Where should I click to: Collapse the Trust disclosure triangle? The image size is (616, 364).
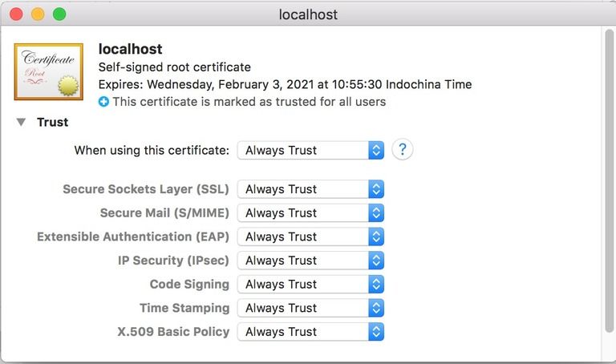click(x=21, y=123)
